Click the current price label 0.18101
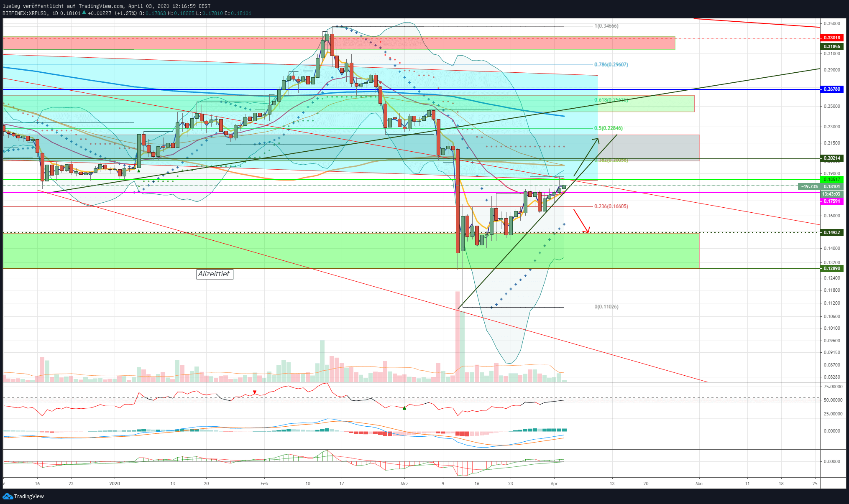The width and height of the screenshot is (849, 504). click(x=832, y=186)
